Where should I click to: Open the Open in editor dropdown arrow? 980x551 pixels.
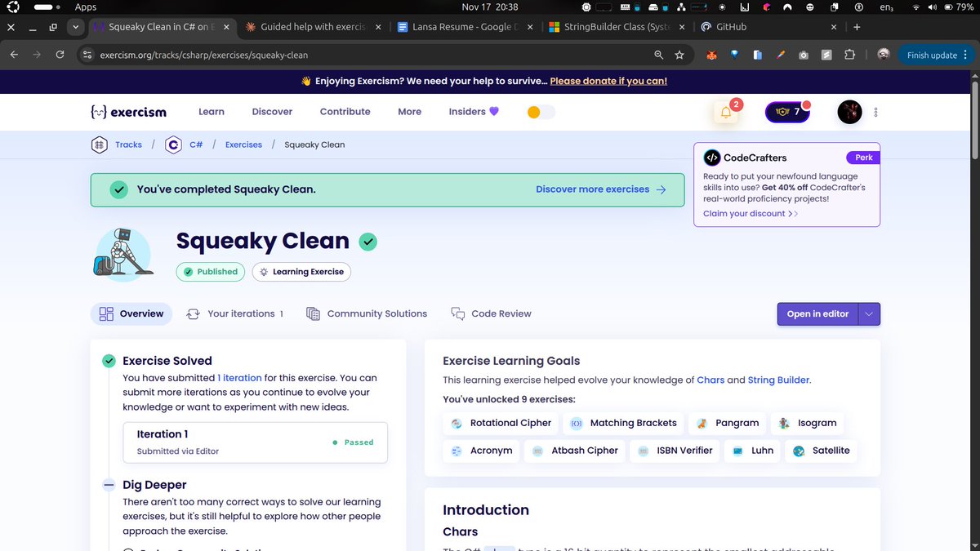871,313
